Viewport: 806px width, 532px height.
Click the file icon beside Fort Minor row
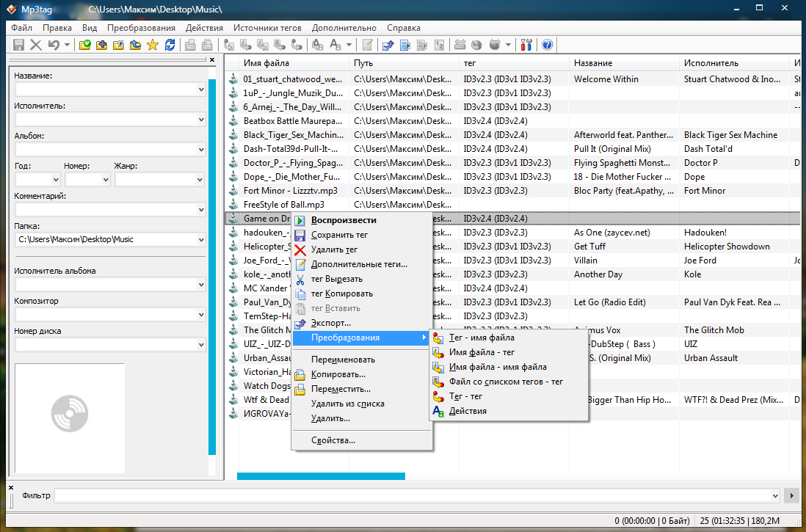[x=233, y=191]
